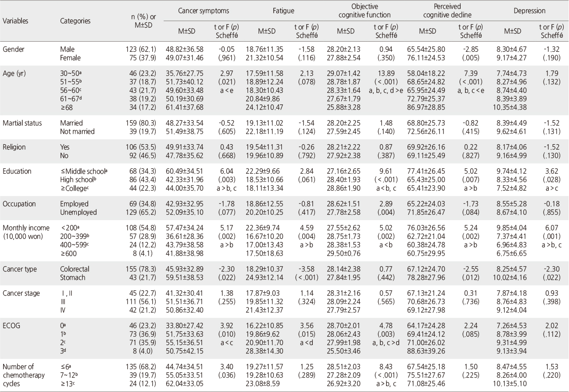The image size is (569, 392).
Task: Select the 'Occupation' row label
Action: (18, 204)
